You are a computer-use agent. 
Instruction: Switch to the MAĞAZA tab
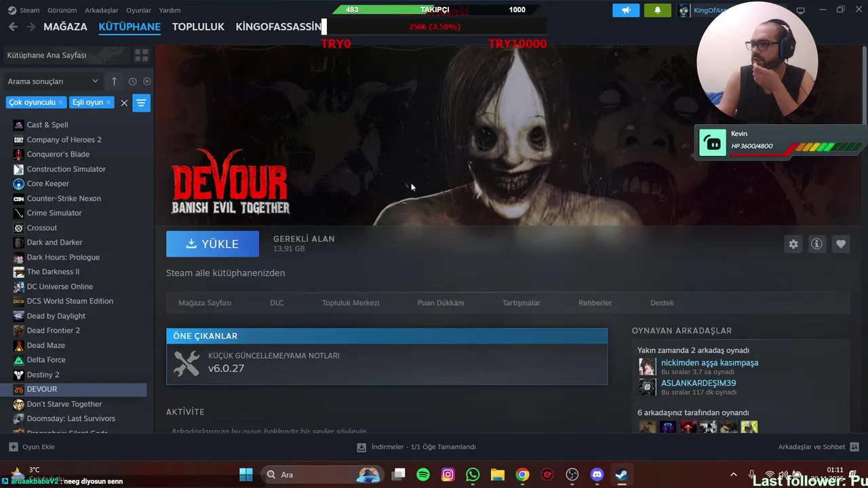pyautogui.click(x=65, y=26)
